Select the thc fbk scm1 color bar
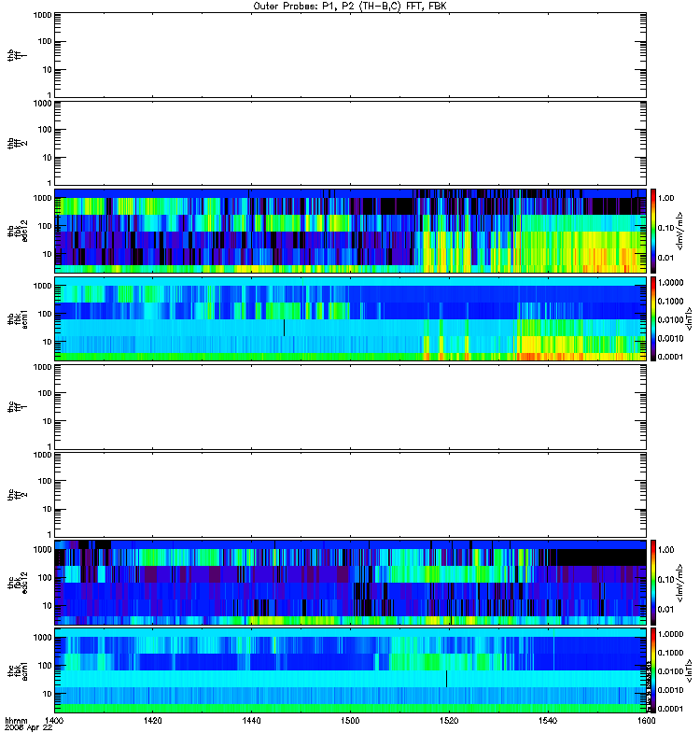This screenshot has height=747, width=700. point(653,670)
